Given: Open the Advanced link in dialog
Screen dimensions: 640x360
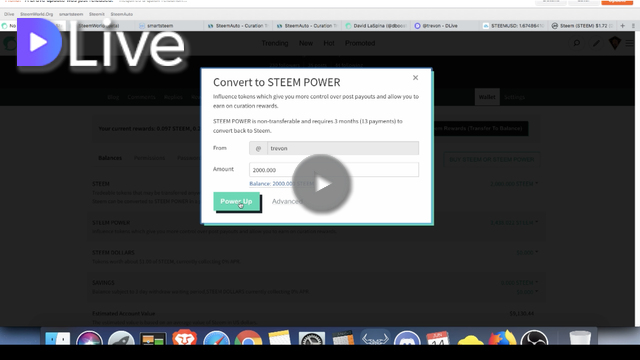Looking at the screenshot, I should coord(287,201).
